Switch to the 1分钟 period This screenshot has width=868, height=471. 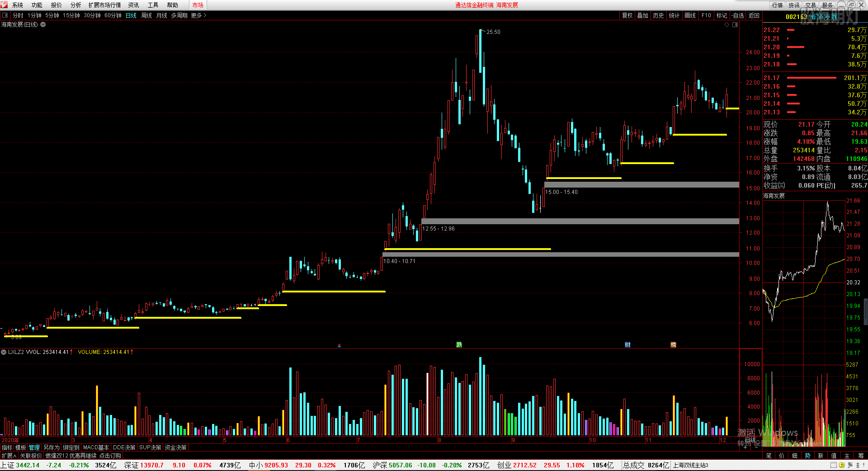pyautogui.click(x=34, y=15)
